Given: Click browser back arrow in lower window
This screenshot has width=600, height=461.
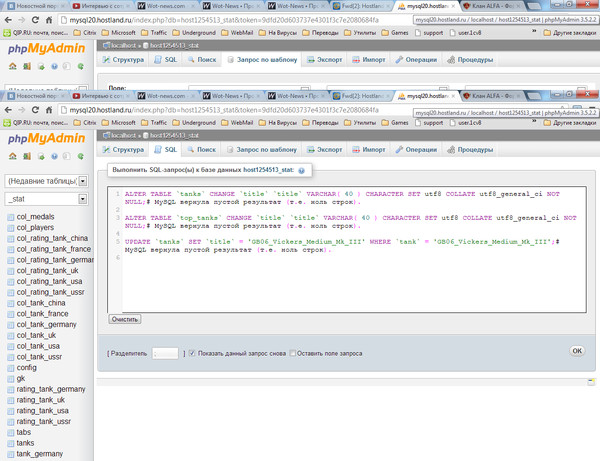Looking at the screenshot, I should tap(8, 110).
